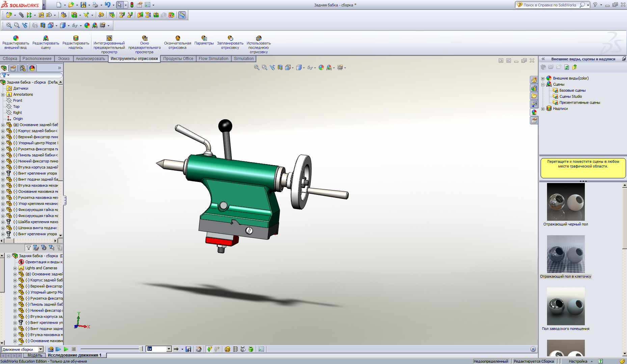Image resolution: width=627 pixels, height=364 pixels.
Task: Pin the appearances task pane
Action: 624,59
